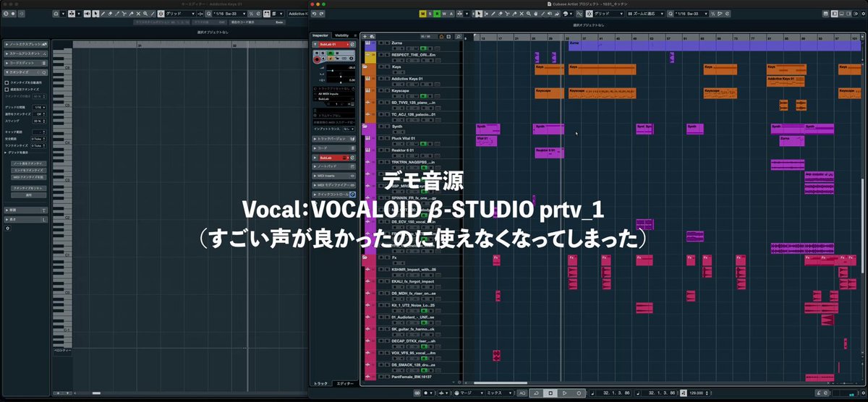Toggle Read automation (R) in project toolbar

coord(437,13)
